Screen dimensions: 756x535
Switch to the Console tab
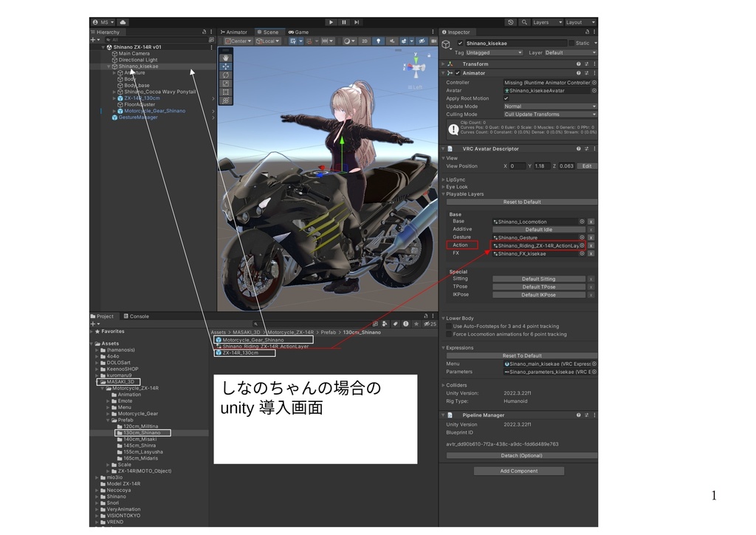[x=136, y=316]
